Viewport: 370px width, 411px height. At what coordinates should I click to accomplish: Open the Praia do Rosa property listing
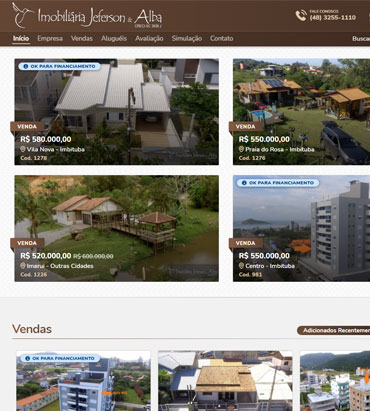coord(301,112)
